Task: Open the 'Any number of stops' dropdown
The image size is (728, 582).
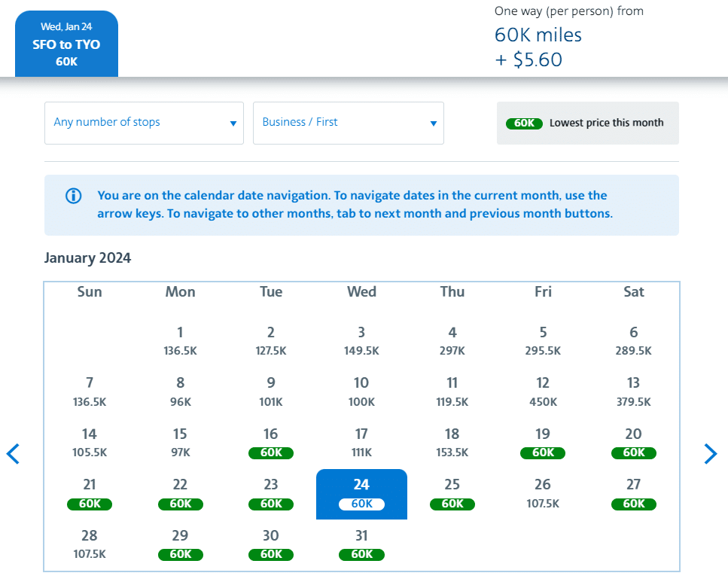Action: [x=144, y=123]
